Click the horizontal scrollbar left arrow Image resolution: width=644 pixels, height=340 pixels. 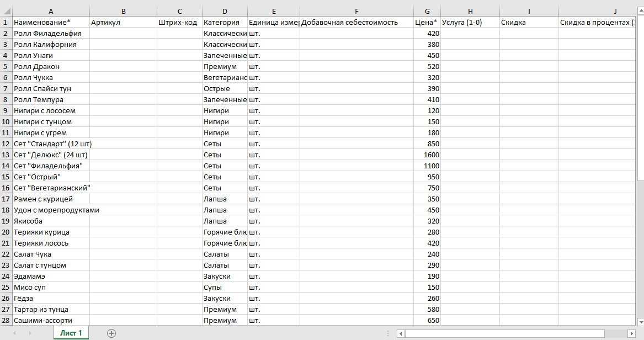coord(401,333)
